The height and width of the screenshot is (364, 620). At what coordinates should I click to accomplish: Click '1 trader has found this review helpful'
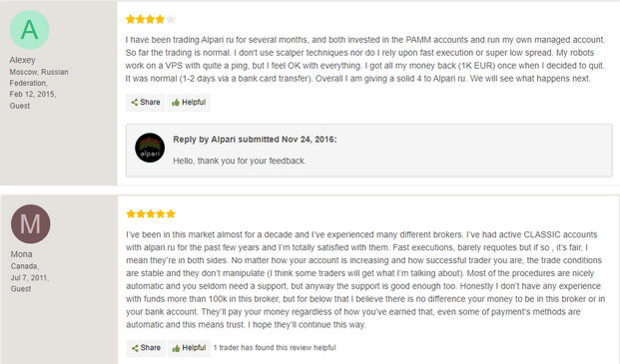click(x=275, y=348)
